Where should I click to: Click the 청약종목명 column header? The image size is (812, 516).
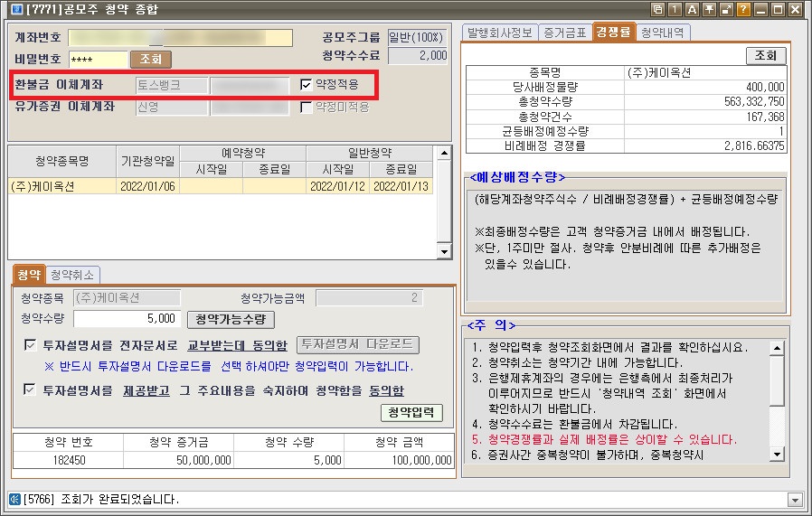62,162
